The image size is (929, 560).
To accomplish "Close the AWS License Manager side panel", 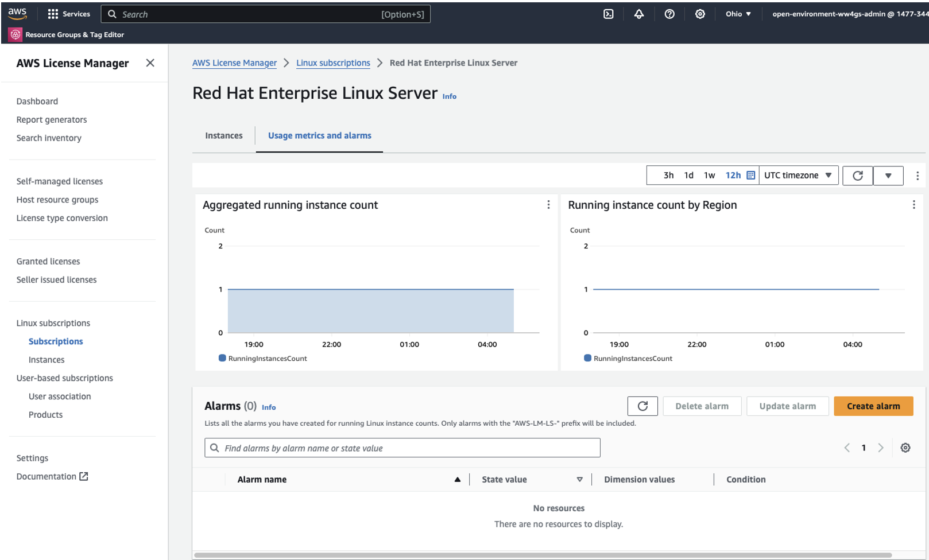I will pos(150,63).
